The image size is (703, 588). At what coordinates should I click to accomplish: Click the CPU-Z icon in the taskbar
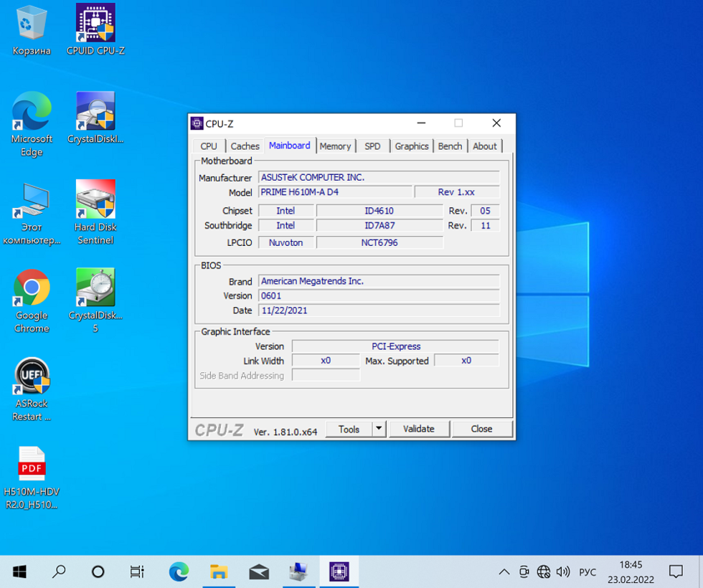[x=339, y=572]
